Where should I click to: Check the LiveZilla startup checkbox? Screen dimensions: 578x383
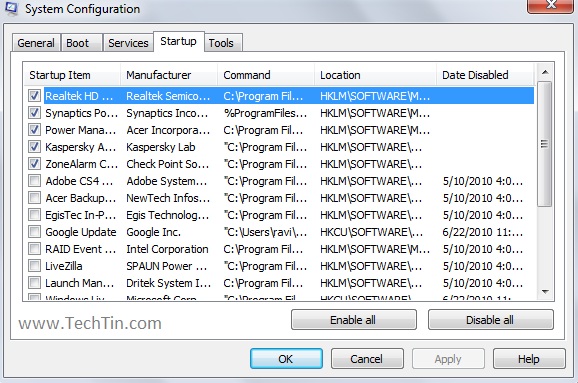[x=34, y=265]
